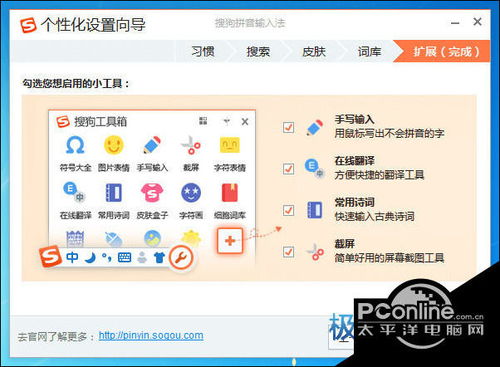Click the orange plus add-tool button
The height and width of the screenshot is (367, 500).
pos(230,240)
